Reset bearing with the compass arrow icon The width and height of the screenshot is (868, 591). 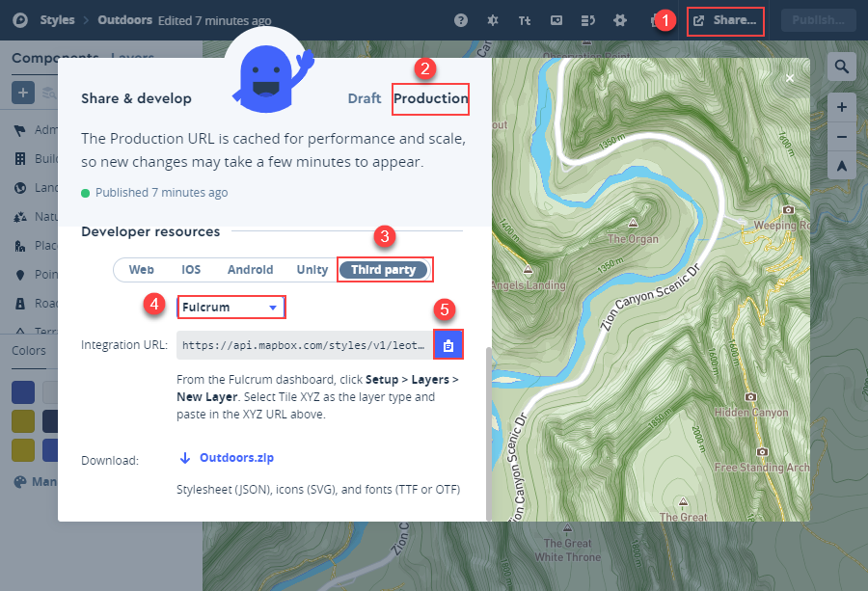coord(841,167)
